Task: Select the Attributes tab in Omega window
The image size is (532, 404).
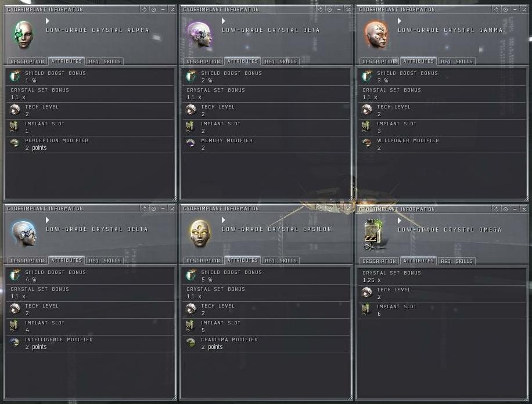Action: point(419,261)
